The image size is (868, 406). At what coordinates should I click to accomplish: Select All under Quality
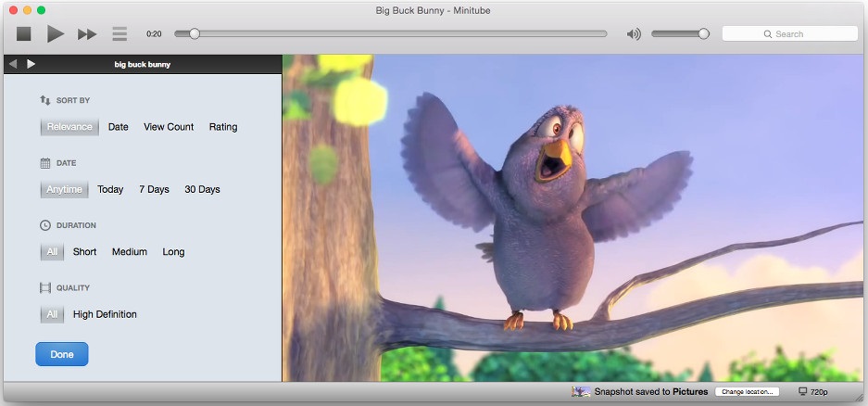coord(52,314)
